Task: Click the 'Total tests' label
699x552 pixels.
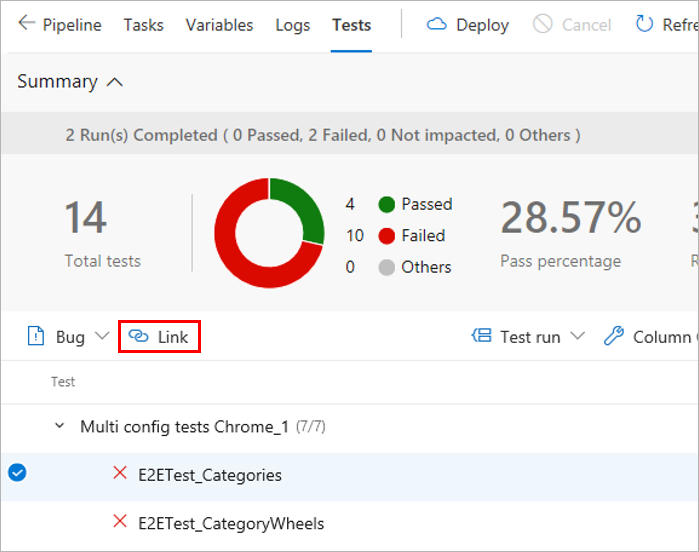Action: point(103,261)
